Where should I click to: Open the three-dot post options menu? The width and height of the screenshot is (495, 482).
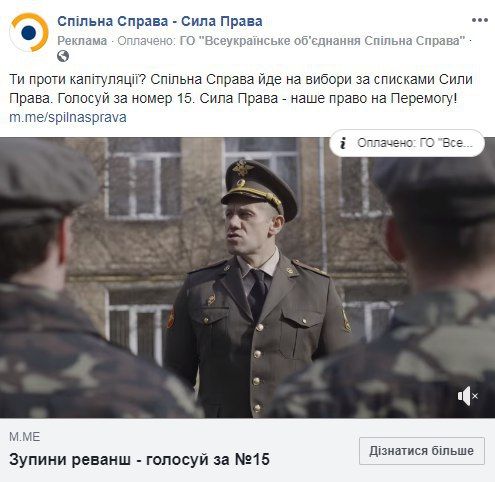point(480,21)
